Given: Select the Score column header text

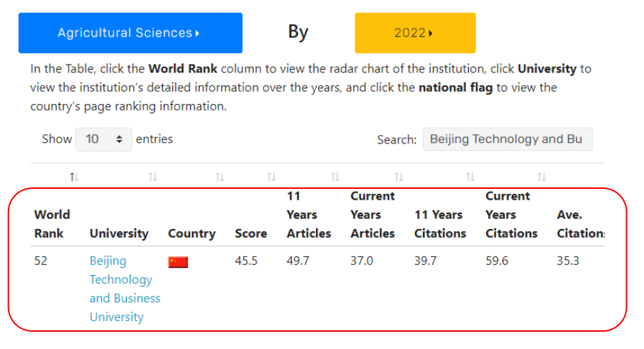Looking at the screenshot, I should coord(251,233).
